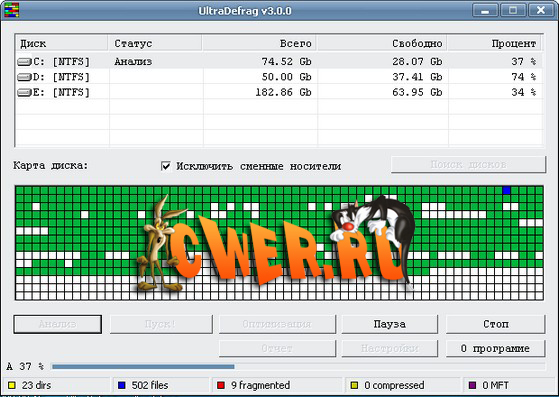The height and width of the screenshot is (397, 559).
Task: Select the D: [NTFS] drive row
Action: (x=279, y=77)
